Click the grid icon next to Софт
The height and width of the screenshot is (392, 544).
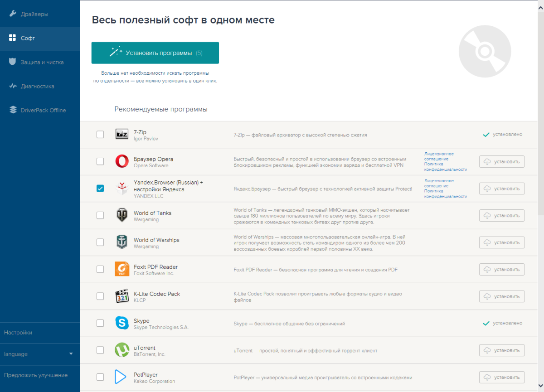coord(13,38)
